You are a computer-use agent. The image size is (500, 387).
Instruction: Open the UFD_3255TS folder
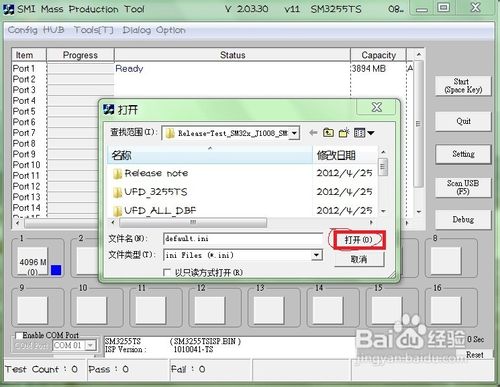click(x=150, y=192)
